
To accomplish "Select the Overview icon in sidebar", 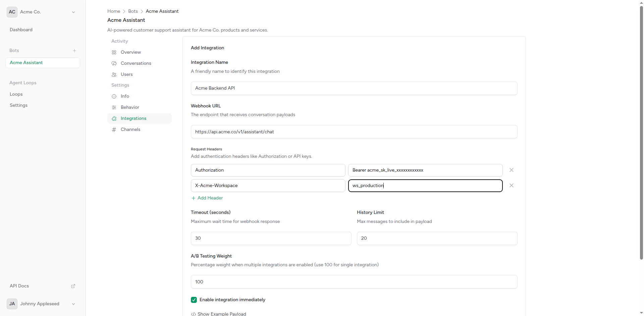I will (114, 52).
